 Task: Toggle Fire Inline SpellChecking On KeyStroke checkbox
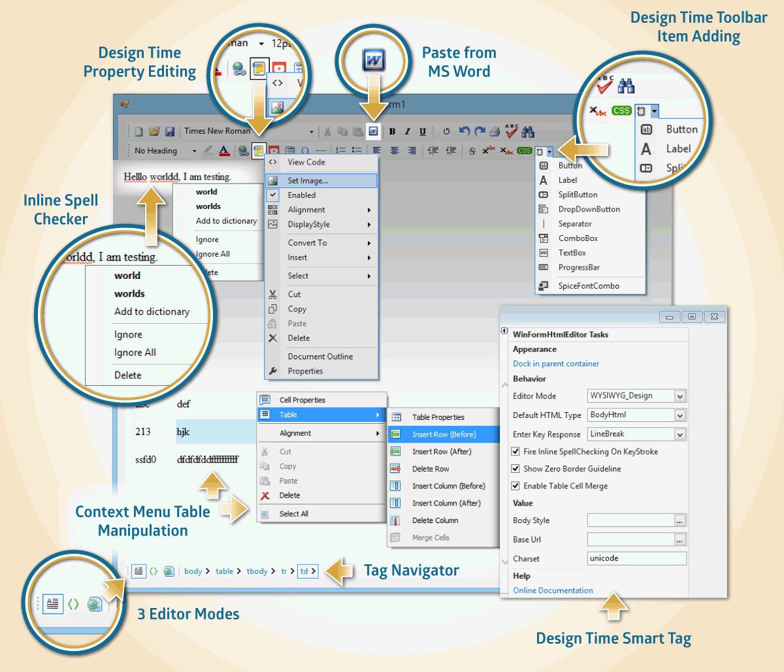pos(515,451)
